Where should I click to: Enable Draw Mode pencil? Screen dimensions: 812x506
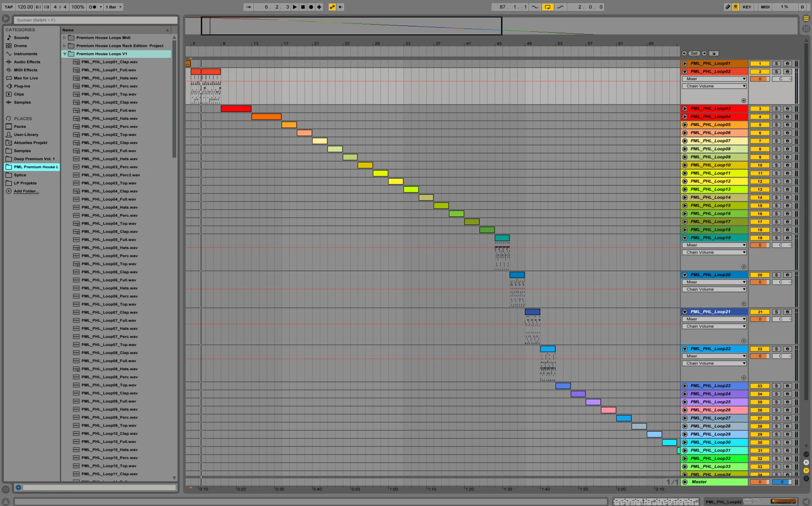(728, 7)
